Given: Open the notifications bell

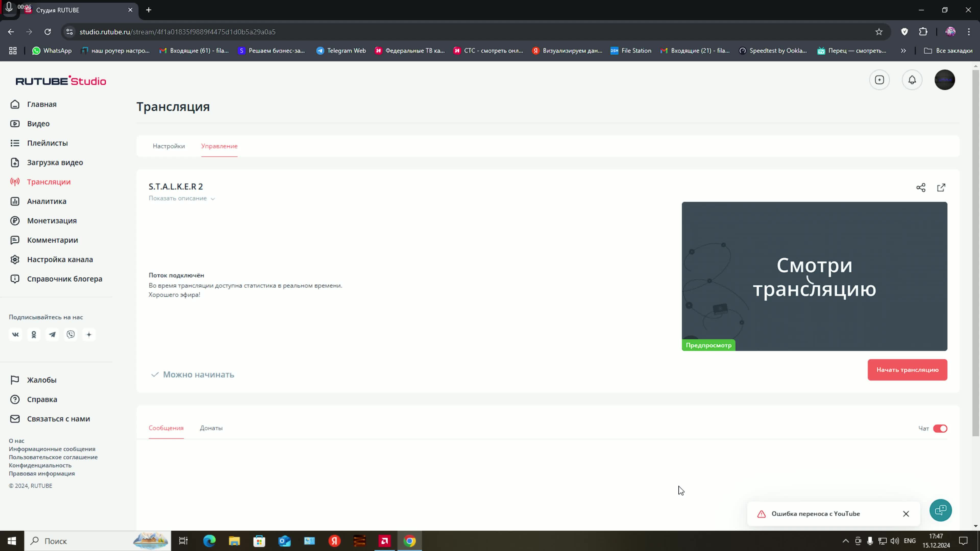Looking at the screenshot, I should 912,80.
